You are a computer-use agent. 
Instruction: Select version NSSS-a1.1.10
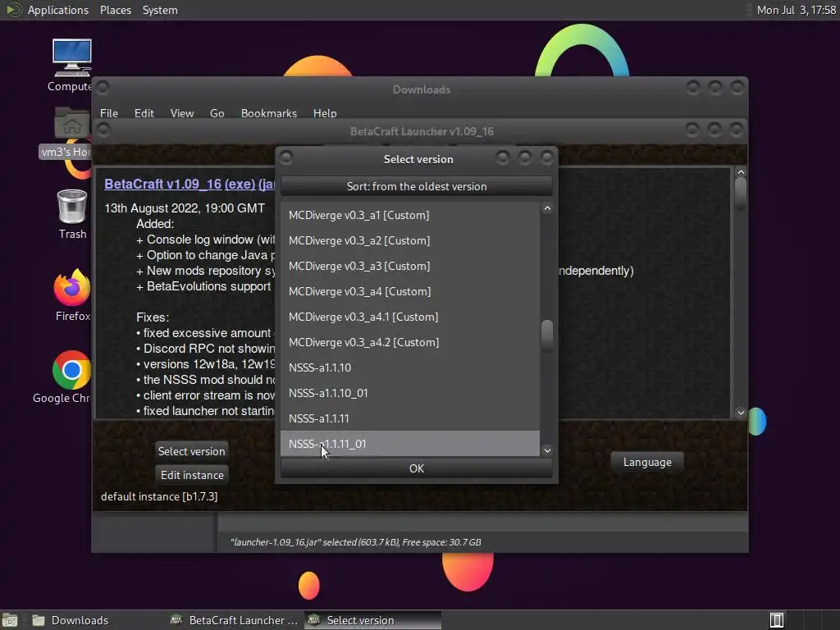click(410, 367)
